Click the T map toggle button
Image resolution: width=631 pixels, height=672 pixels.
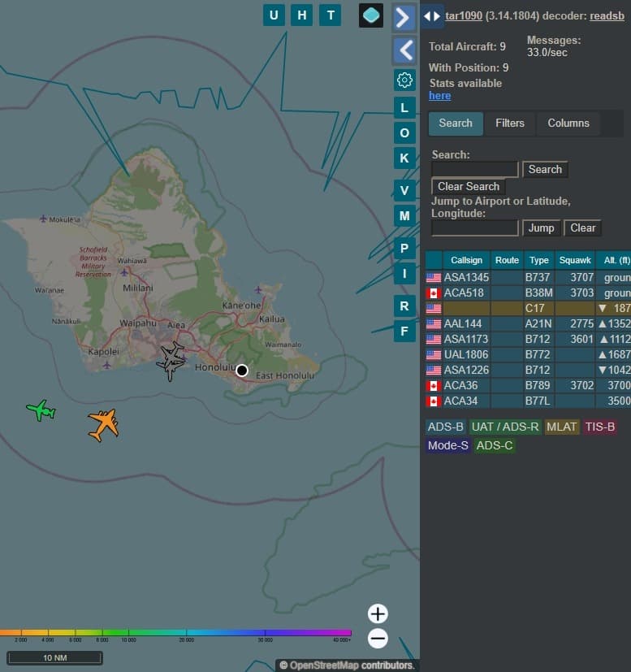click(x=331, y=15)
